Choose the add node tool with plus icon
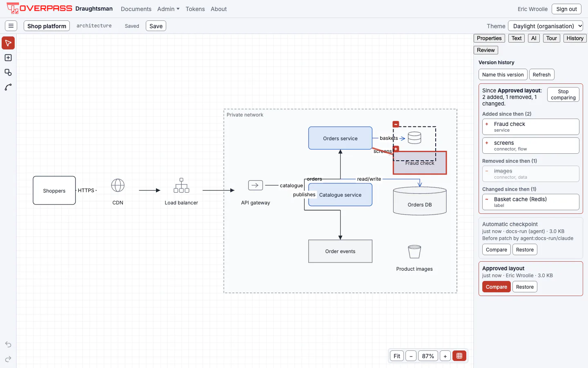Image resolution: width=588 pixels, height=368 pixels. (x=8, y=58)
